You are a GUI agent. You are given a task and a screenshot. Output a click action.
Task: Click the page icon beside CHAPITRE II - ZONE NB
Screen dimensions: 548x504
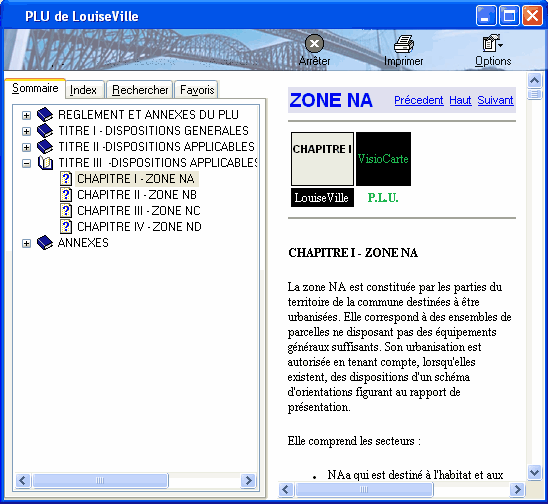point(66,195)
